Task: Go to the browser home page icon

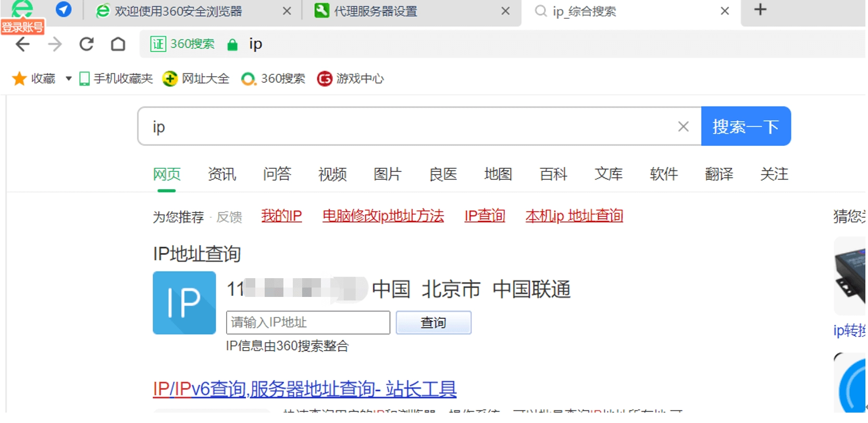Action: (x=118, y=44)
